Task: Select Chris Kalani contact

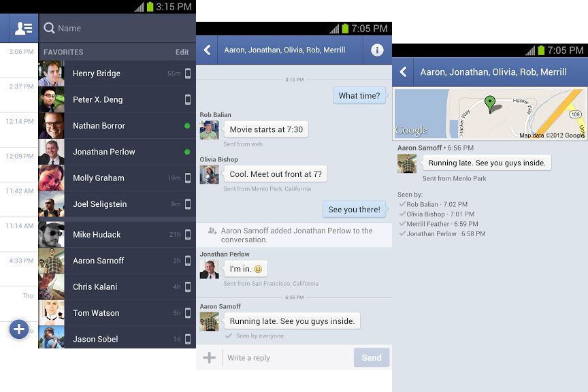Action: [117, 287]
